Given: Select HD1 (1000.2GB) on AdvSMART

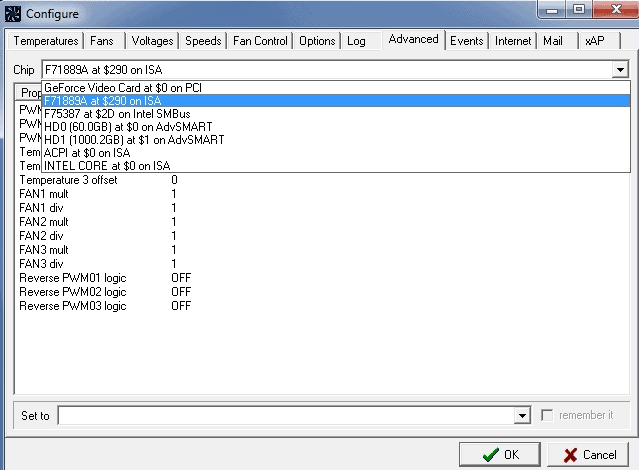Looking at the screenshot, I should [336, 140].
